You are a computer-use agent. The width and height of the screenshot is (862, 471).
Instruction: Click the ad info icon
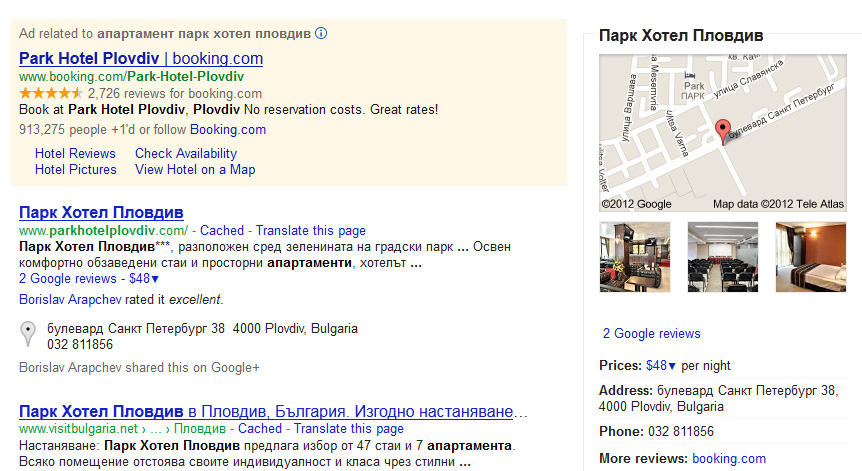[321, 34]
